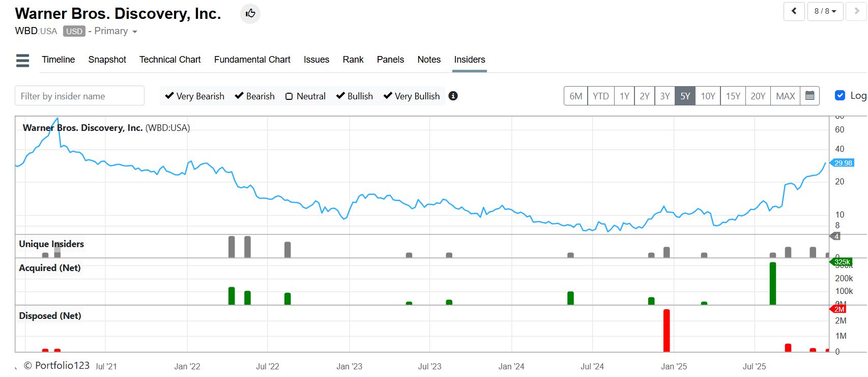
Task: Click the thumbs-up like icon
Action: (250, 13)
